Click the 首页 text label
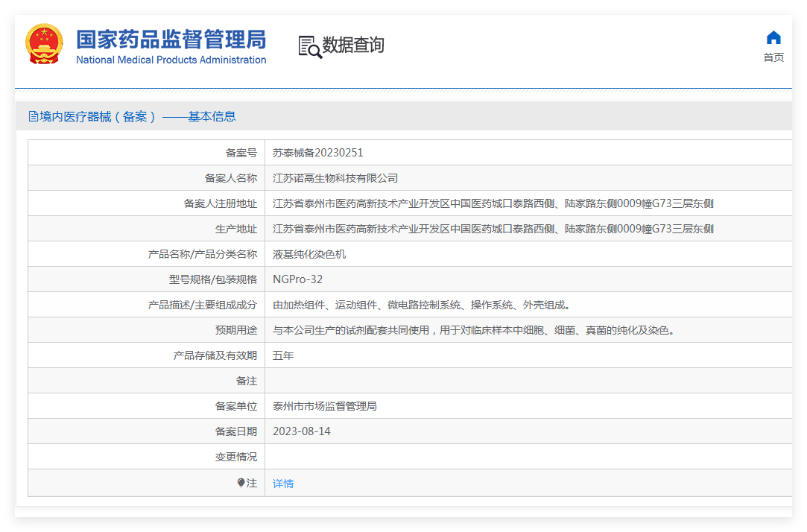This screenshot has height=532, width=807. pyautogui.click(x=773, y=57)
